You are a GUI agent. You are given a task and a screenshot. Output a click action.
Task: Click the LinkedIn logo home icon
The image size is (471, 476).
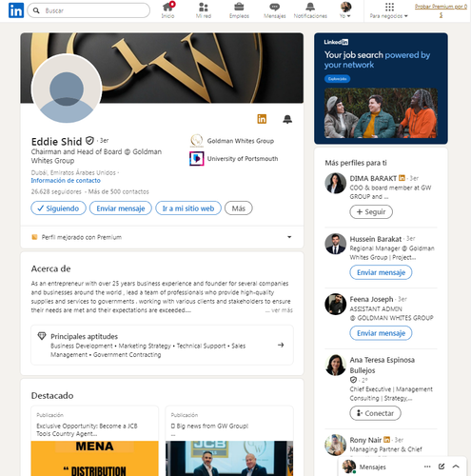point(16,10)
